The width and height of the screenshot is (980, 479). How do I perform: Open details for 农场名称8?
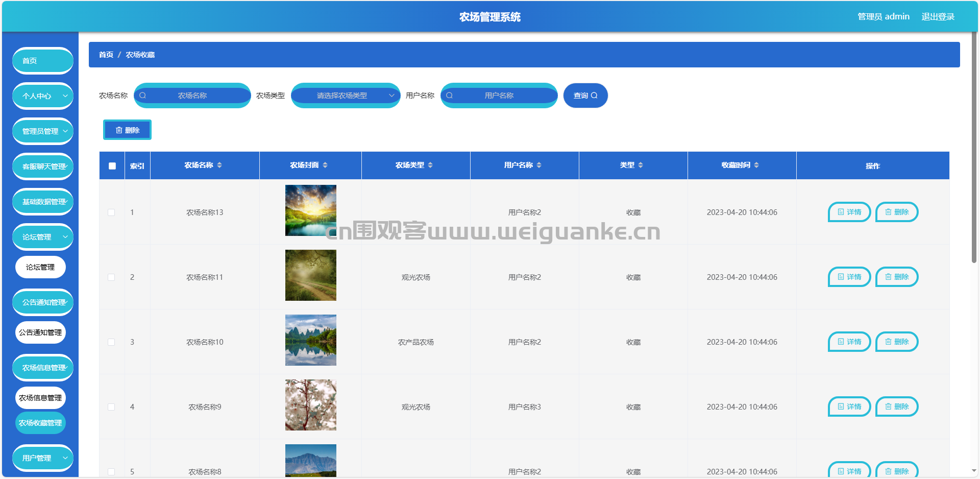pos(849,470)
